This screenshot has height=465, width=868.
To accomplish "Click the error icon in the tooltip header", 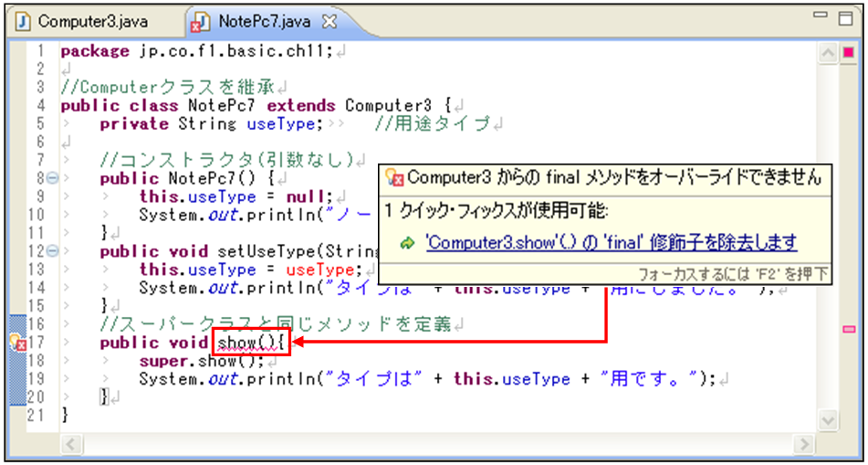I will (394, 177).
